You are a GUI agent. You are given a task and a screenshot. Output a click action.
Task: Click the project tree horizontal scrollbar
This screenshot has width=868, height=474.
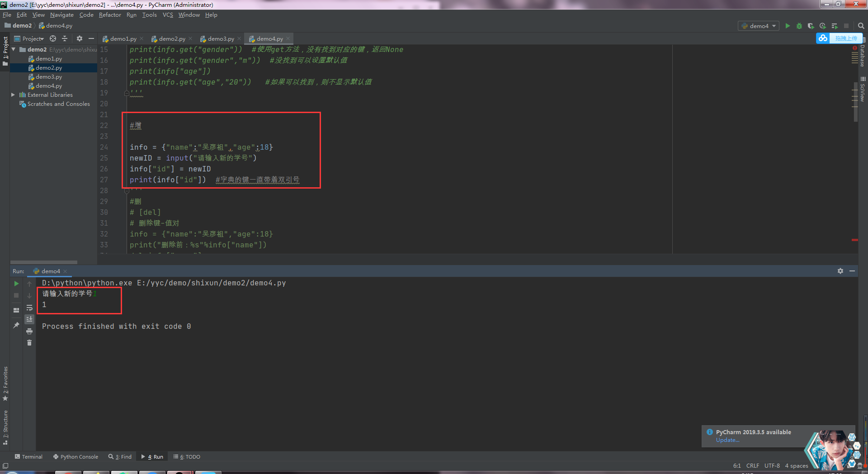coord(44,262)
